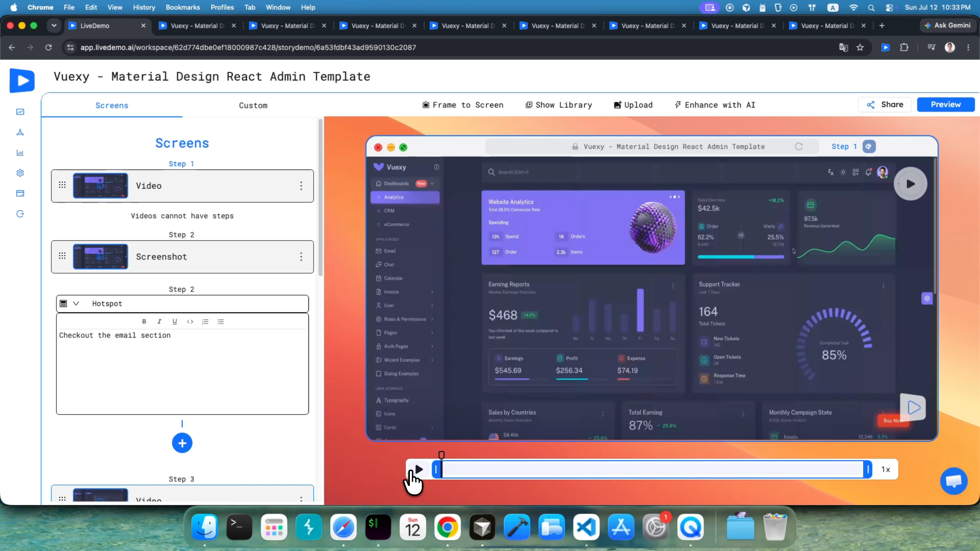Open the Profiles menu
This screenshot has height=551, width=980.
[x=222, y=7]
